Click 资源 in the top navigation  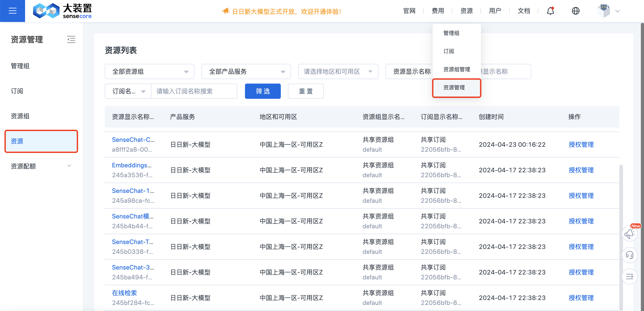click(466, 11)
